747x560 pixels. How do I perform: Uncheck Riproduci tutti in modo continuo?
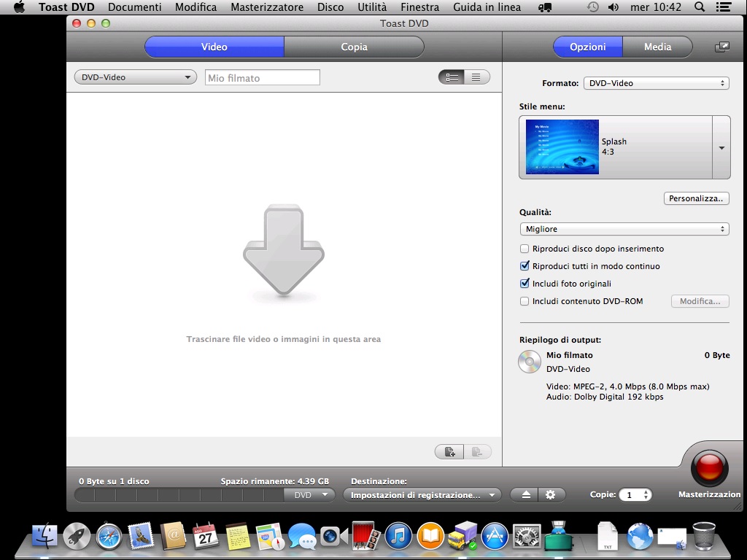525,265
